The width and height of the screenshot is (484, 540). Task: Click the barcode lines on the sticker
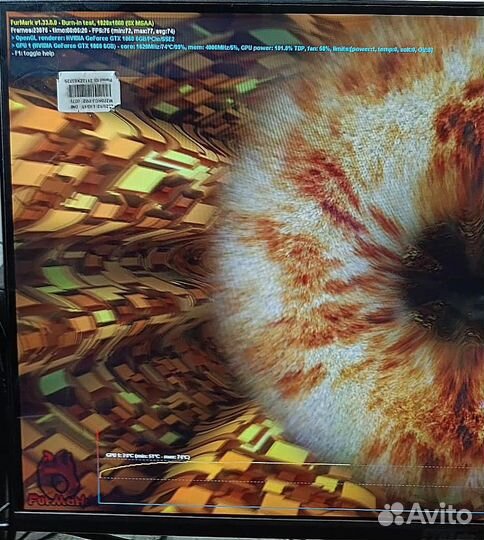click(89, 91)
